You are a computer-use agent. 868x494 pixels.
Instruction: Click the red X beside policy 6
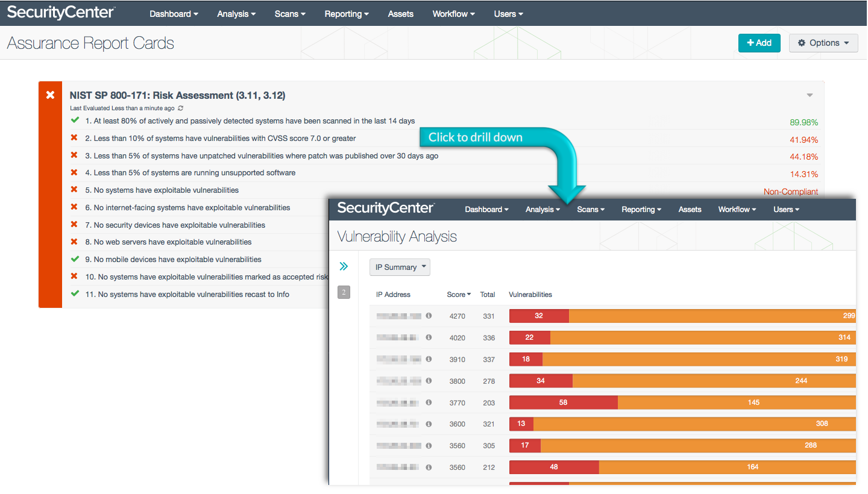(x=75, y=207)
